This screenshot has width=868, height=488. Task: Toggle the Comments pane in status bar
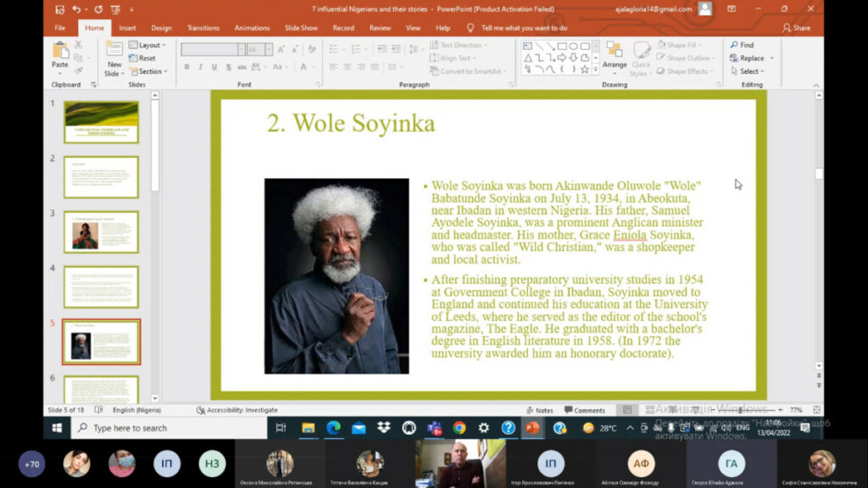point(584,410)
